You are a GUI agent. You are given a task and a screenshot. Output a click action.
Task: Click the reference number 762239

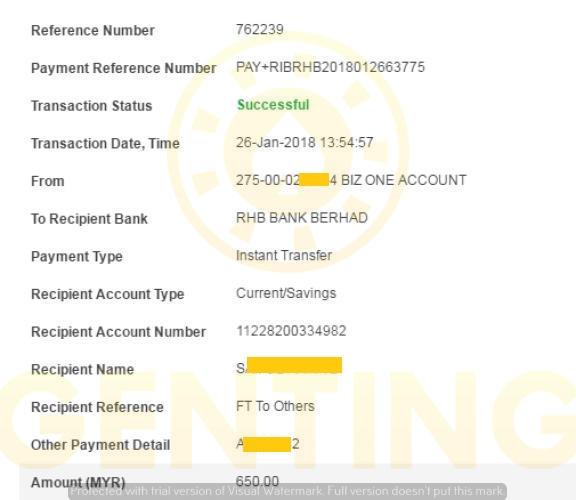point(260,30)
